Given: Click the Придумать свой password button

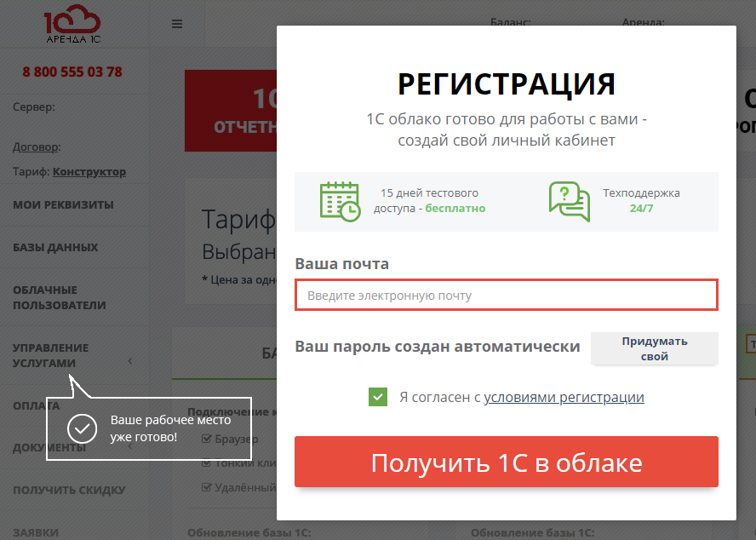Looking at the screenshot, I should click(654, 348).
